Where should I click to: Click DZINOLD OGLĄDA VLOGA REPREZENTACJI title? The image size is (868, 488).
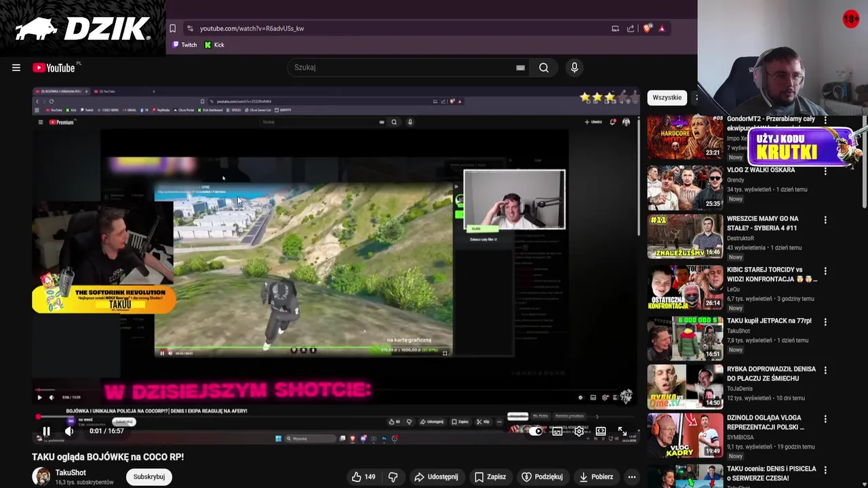pos(766,423)
